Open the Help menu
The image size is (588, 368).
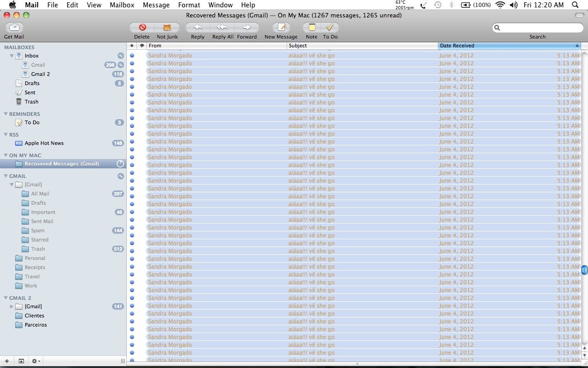[x=248, y=5]
